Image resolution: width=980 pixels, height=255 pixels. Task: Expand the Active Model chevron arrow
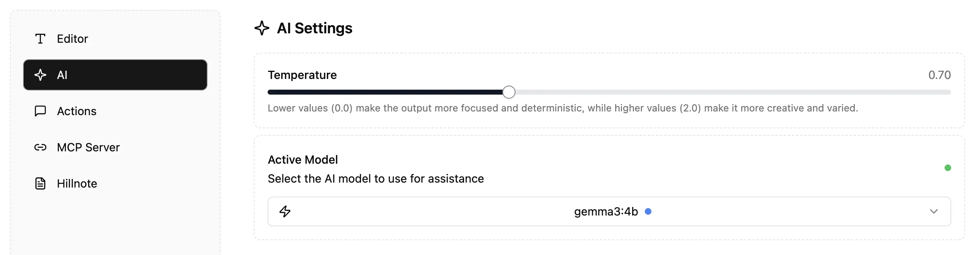coord(933,211)
